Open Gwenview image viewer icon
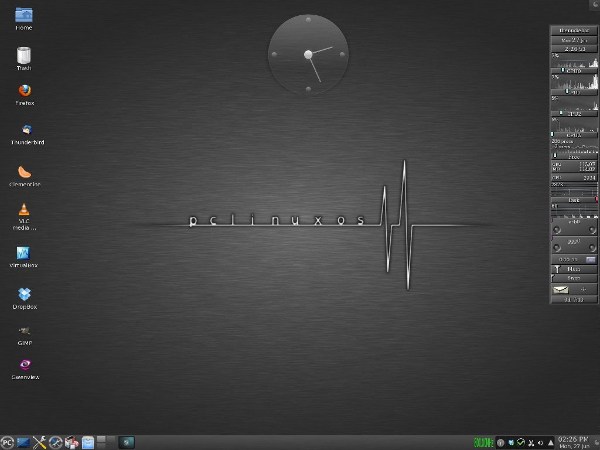The width and height of the screenshot is (600, 450). (x=23, y=365)
